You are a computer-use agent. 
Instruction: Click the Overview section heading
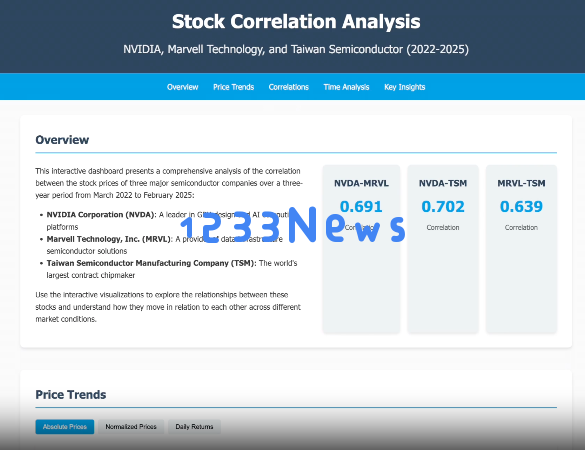tap(62, 140)
